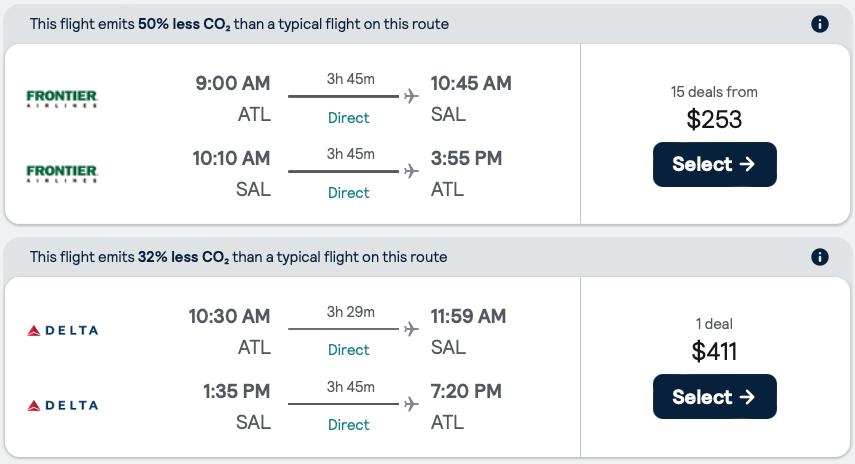Click the 15 deals from text
The width and height of the screenshot is (855, 464).
pos(714,92)
